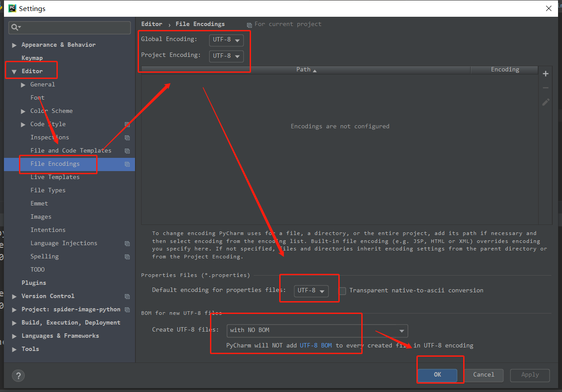
Task: Focus the settings search field
Action: 70,27
